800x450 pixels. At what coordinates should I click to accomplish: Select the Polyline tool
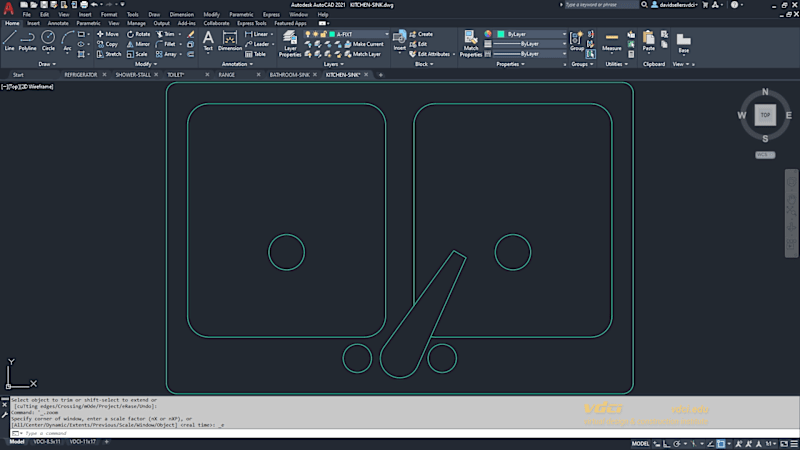click(x=28, y=40)
